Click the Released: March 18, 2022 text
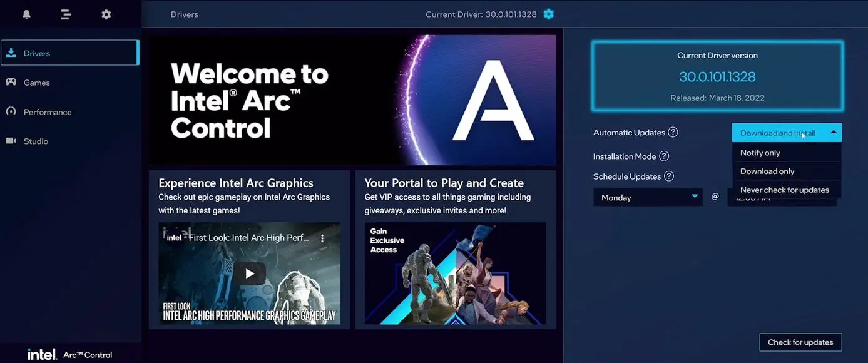The height and width of the screenshot is (363, 868). coord(718,98)
